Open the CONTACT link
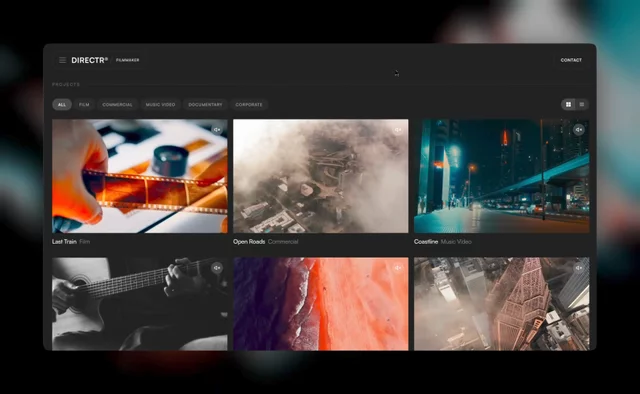 pyautogui.click(x=571, y=60)
